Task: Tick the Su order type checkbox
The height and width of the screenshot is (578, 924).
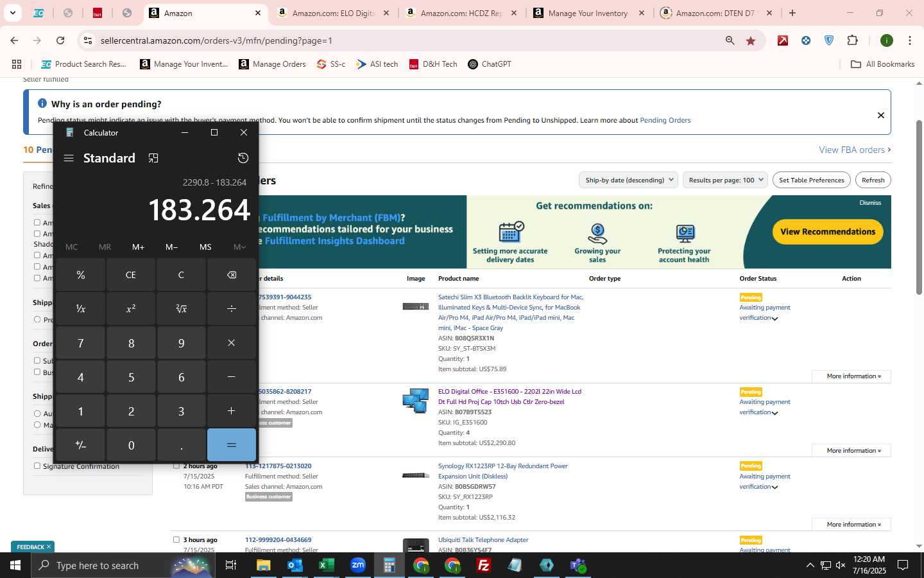Action: click(37, 361)
